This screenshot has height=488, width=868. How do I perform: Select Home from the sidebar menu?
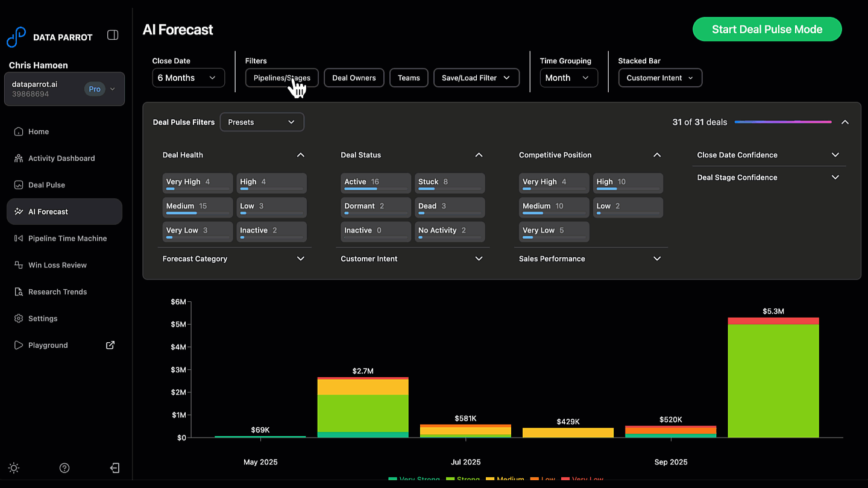[x=40, y=131]
